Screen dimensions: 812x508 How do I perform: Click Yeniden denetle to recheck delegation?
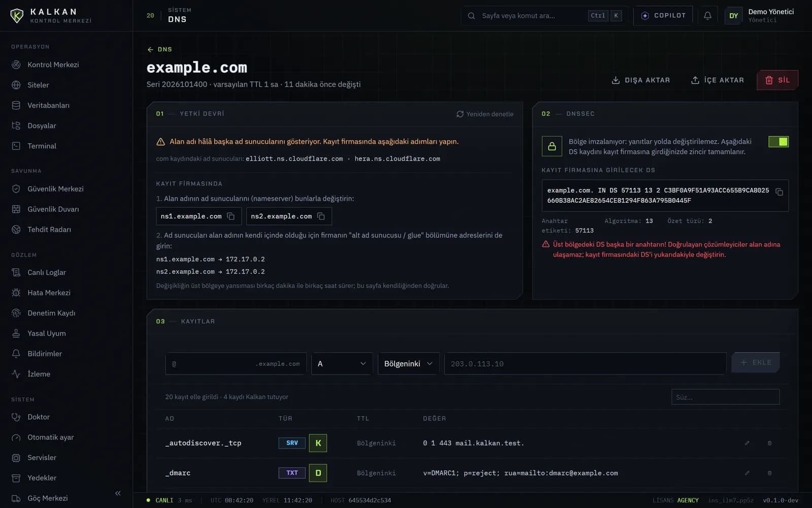click(x=485, y=114)
